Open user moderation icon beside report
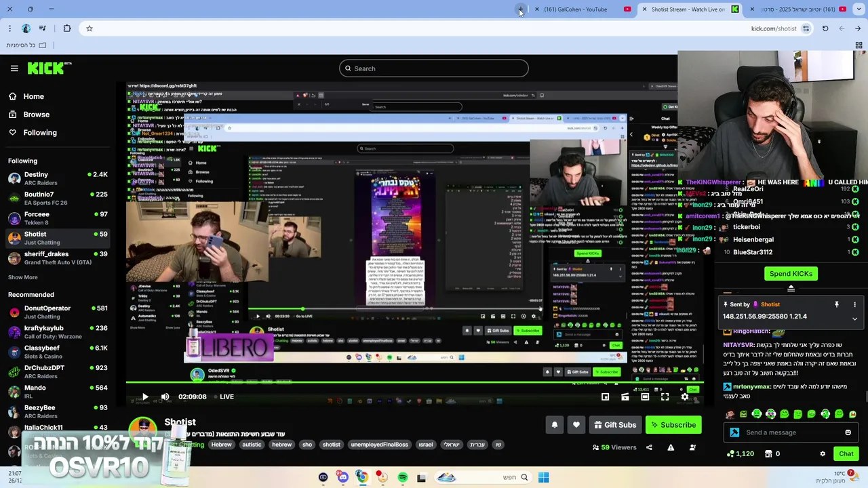Screen dimensions: 868x488 pos(692,447)
